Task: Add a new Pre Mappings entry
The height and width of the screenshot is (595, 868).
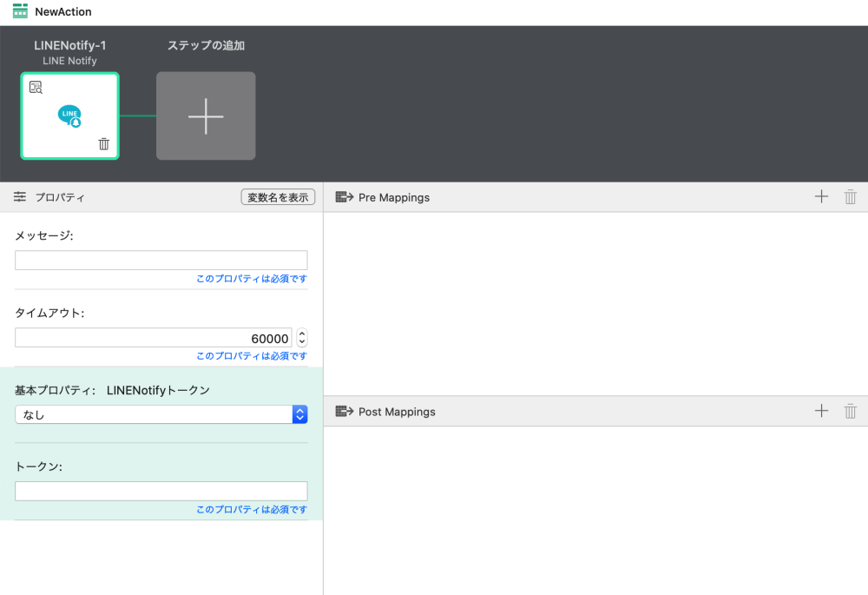Action: point(821,197)
